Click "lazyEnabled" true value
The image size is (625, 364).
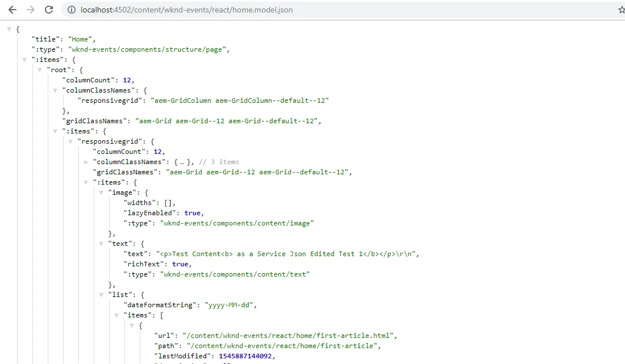coord(193,213)
